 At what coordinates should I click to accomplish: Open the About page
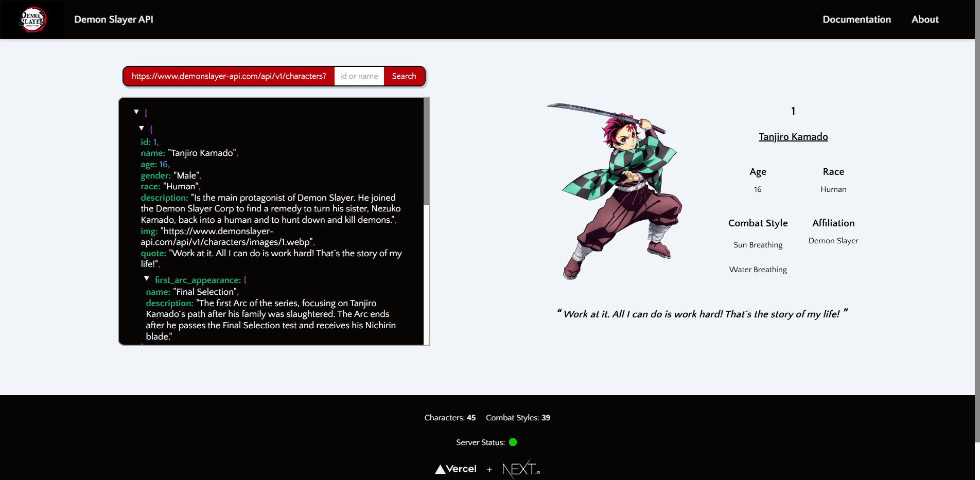pyautogui.click(x=925, y=20)
